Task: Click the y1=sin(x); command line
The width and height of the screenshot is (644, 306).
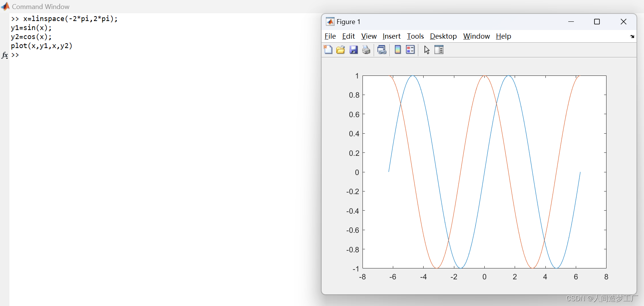Action: click(x=31, y=28)
